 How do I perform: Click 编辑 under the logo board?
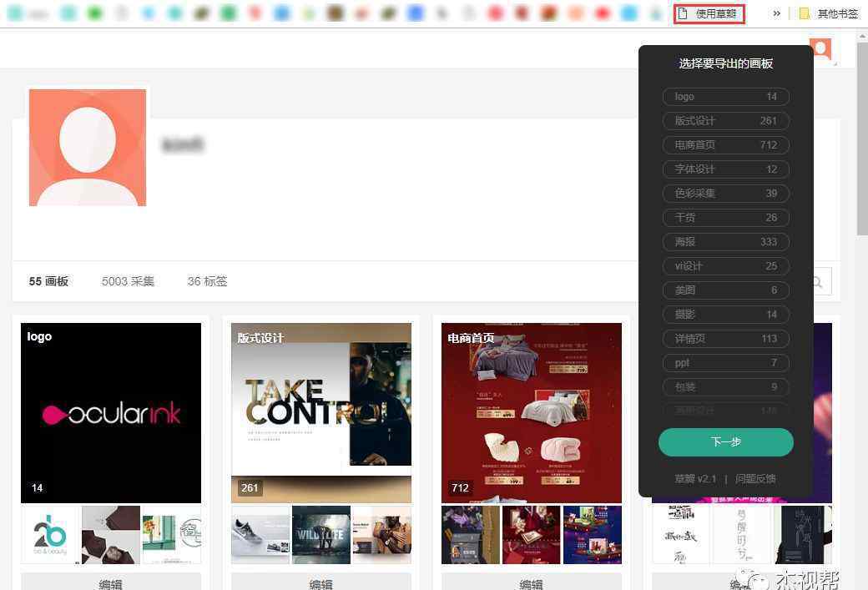111,582
